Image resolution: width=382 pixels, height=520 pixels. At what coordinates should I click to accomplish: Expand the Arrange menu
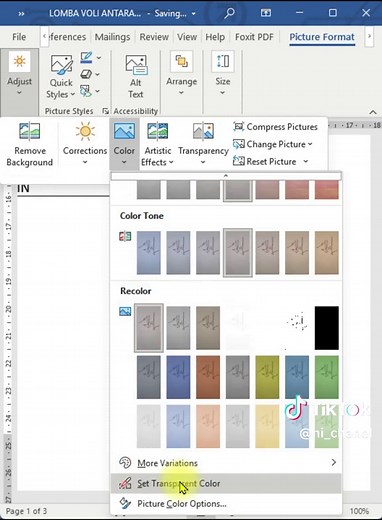(x=182, y=74)
